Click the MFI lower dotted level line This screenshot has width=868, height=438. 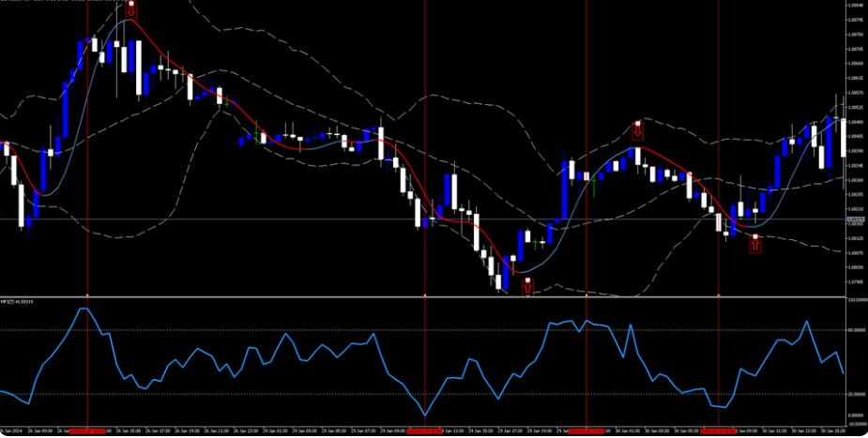click(282, 394)
